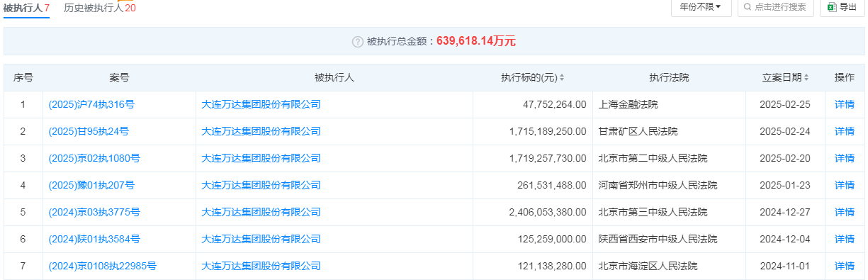The width and height of the screenshot is (868, 280).
Task: Click the court name 上海金融法院
Action: coord(628,104)
